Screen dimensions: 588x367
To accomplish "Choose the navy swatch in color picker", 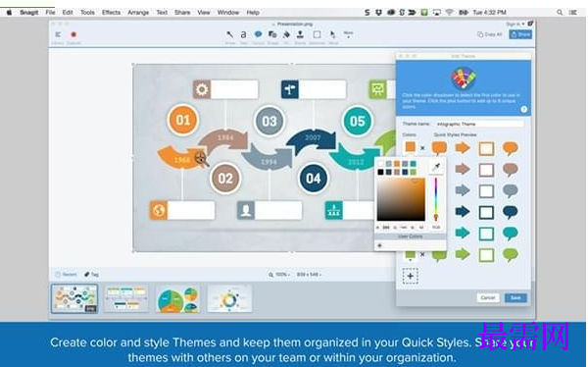I will [x=405, y=172].
